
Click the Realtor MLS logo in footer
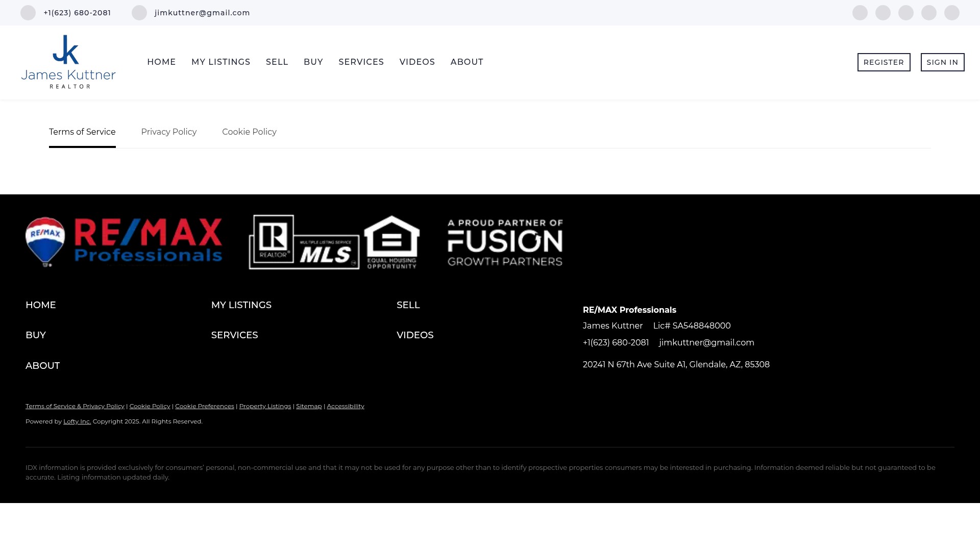(x=304, y=242)
